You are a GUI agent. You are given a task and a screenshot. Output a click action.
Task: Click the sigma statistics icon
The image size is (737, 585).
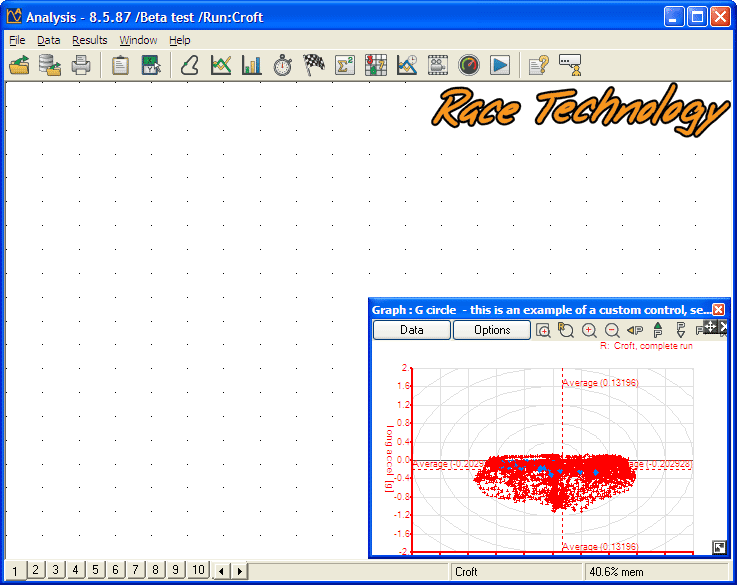345,65
